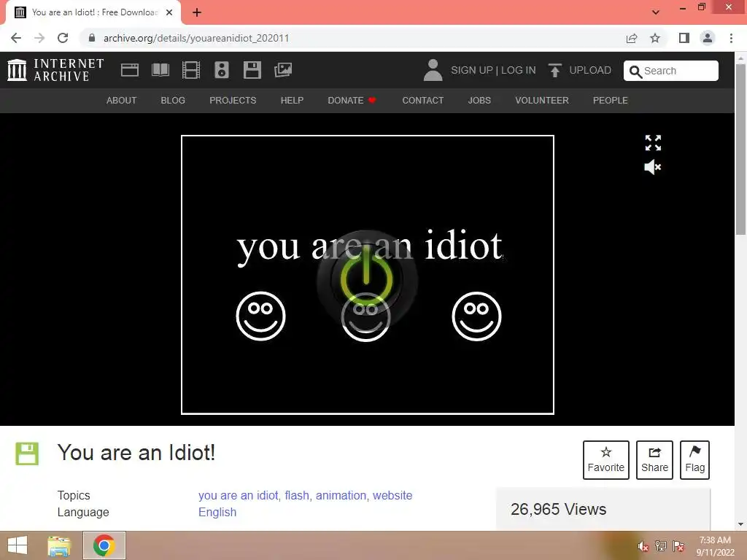Open the PROJECTS menu item
Image resolution: width=747 pixels, height=560 pixels.
(x=233, y=101)
